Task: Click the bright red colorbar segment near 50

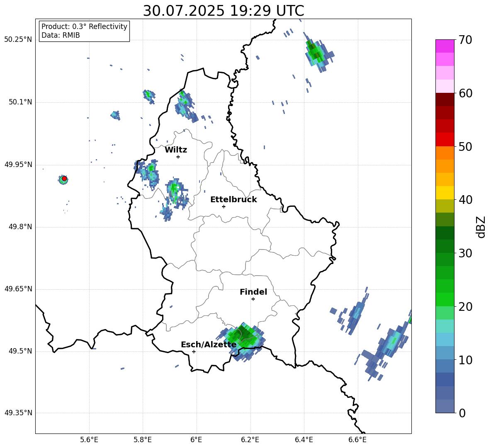Action: click(x=445, y=140)
